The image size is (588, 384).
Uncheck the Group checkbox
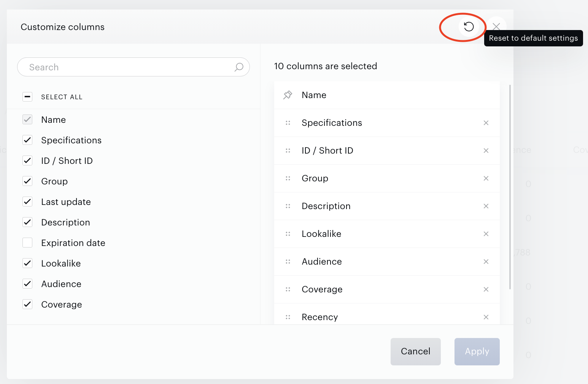click(x=27, y=181)
